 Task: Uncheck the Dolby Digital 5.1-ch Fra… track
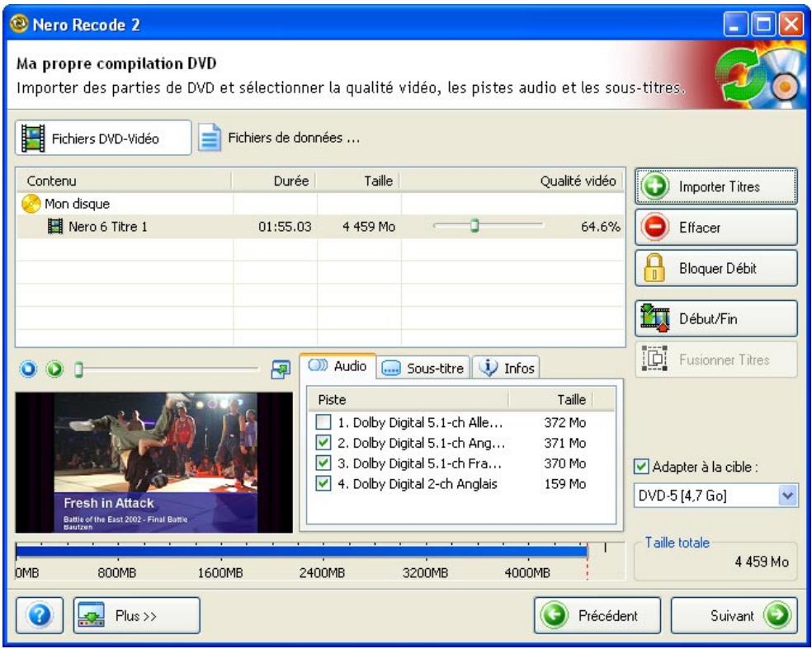pyautogui.click(x=323, y=463)
